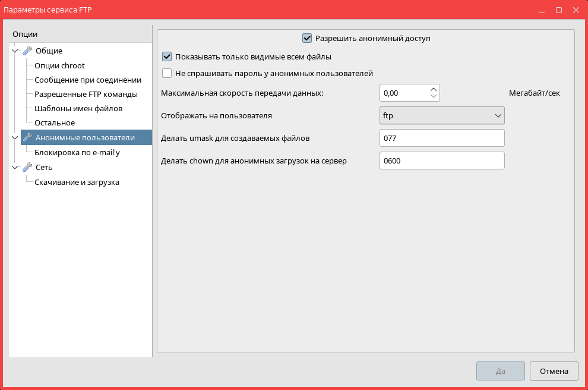Image resolution: width=588 pixels, height=390 pixels.
Task: Click the wrench icon beside Сеть
Action: 27,168
